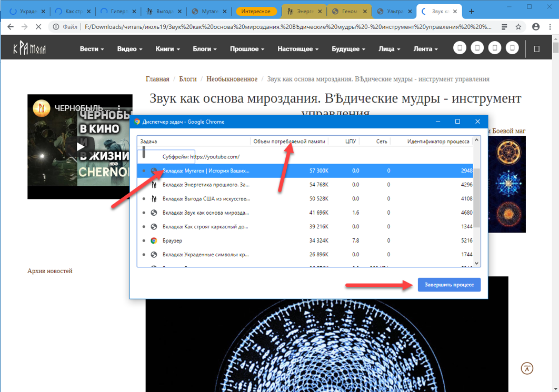This screenshot has width=559, height=392.
Task: Bookmark this page with the star icon
Action: tap(518, 27)
